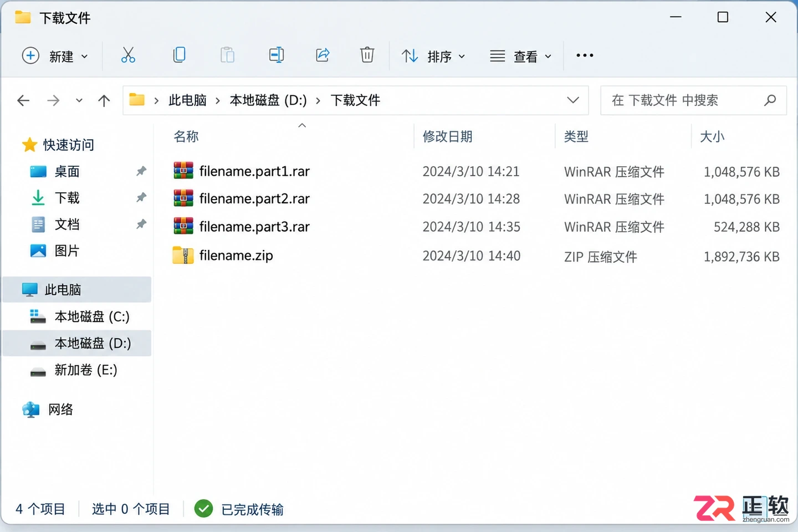This screenshot has height=532, width=798.
Task: Unpin 桌面 using its pin icon
Action: [x=141, y=171]
